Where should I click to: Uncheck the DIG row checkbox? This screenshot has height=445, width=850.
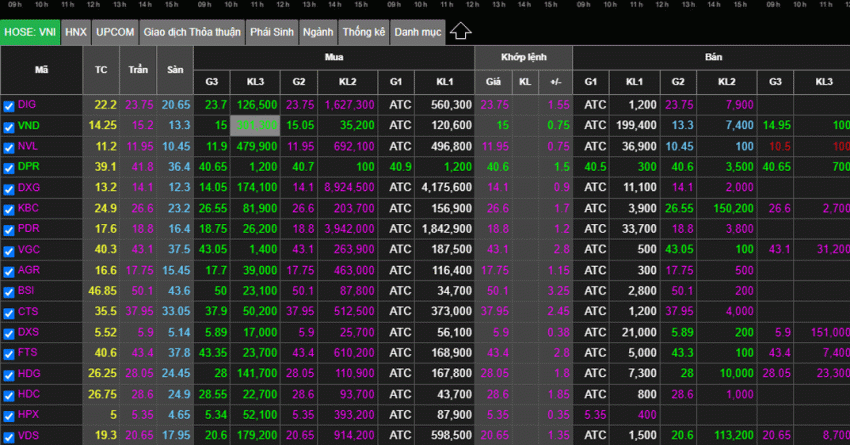[9, 106]
